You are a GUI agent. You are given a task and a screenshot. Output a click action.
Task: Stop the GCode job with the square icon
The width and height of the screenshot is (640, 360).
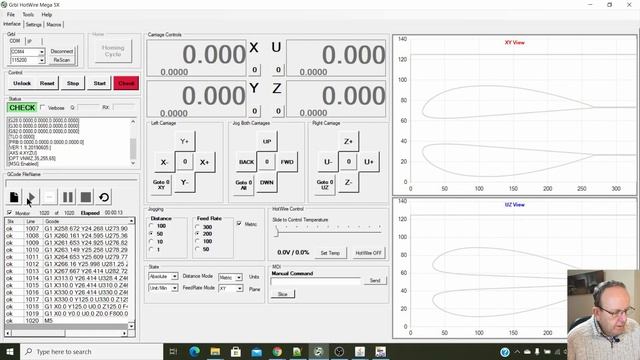click(x=86, y=198)
